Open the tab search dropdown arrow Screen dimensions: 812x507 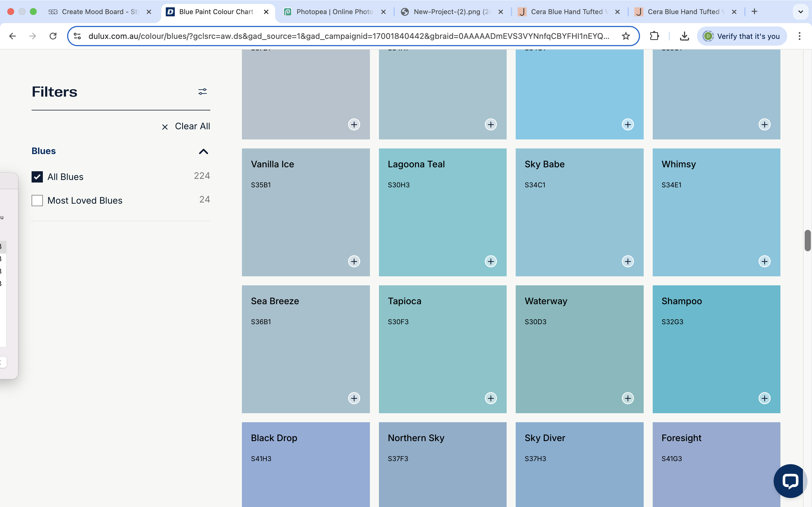click(800, 12)
